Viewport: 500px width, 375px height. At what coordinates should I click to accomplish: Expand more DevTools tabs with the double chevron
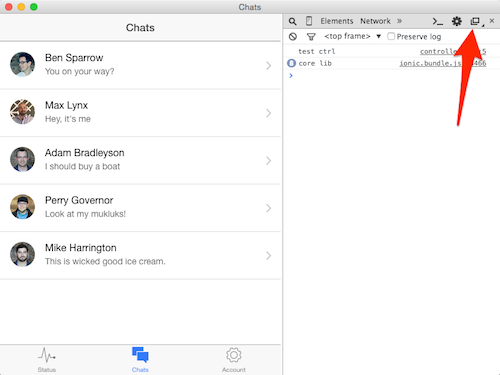coord(399,21)
